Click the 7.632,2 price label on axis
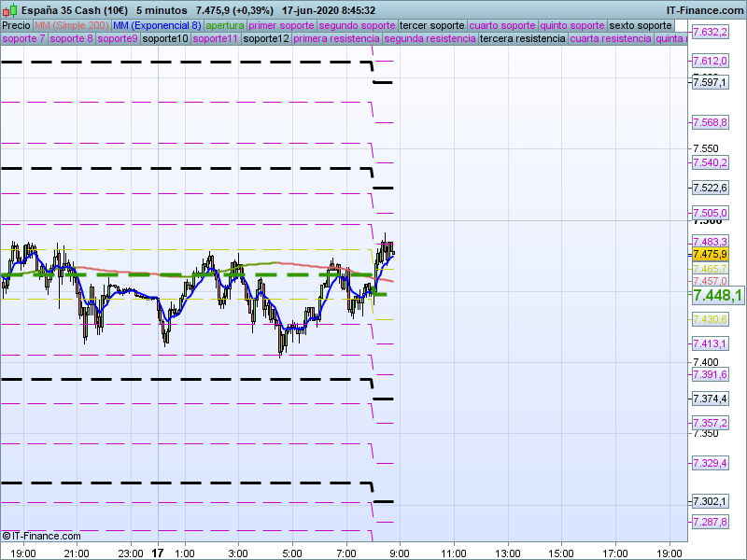Image resolution: width=747 pixels, height=560 pixels. coord(710,32)
